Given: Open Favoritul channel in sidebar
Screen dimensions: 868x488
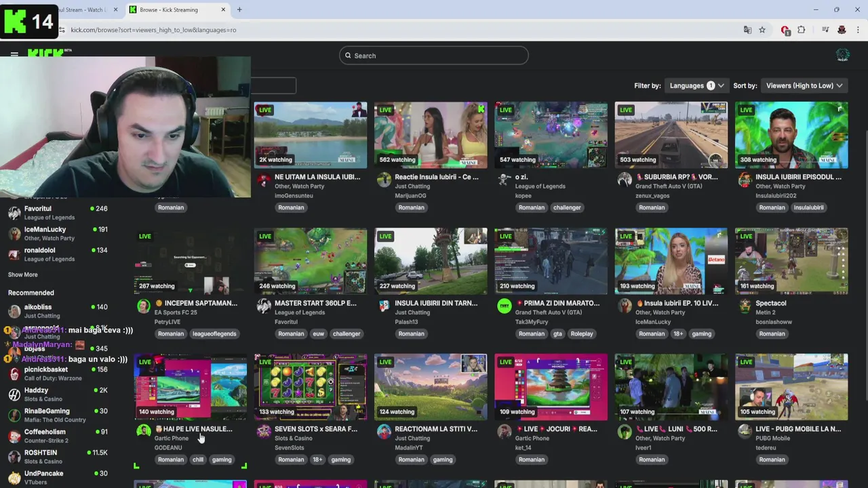Looking at the screenshot, I should tap(58, 213).
